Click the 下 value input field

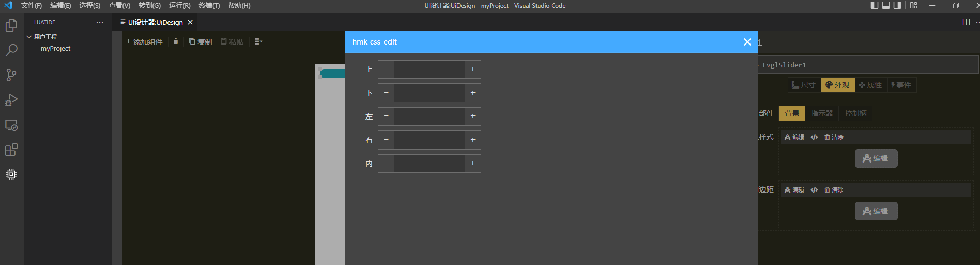click(430, 93)
